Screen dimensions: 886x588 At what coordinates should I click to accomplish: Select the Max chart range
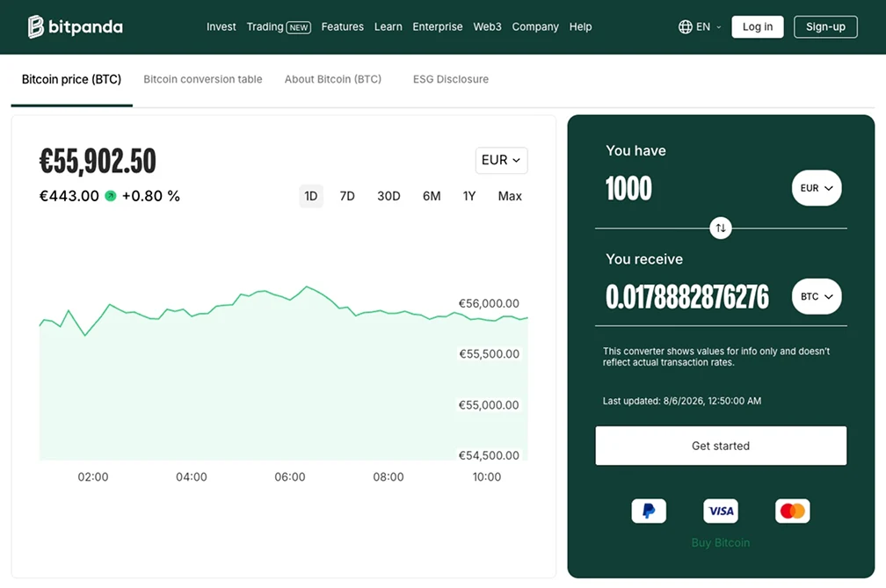pyautogui.click(x=510, y=196)
